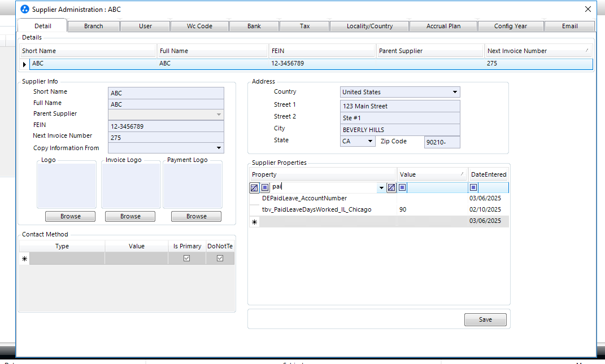Sort by the Next Invoice Number column header

pos(537,51)
